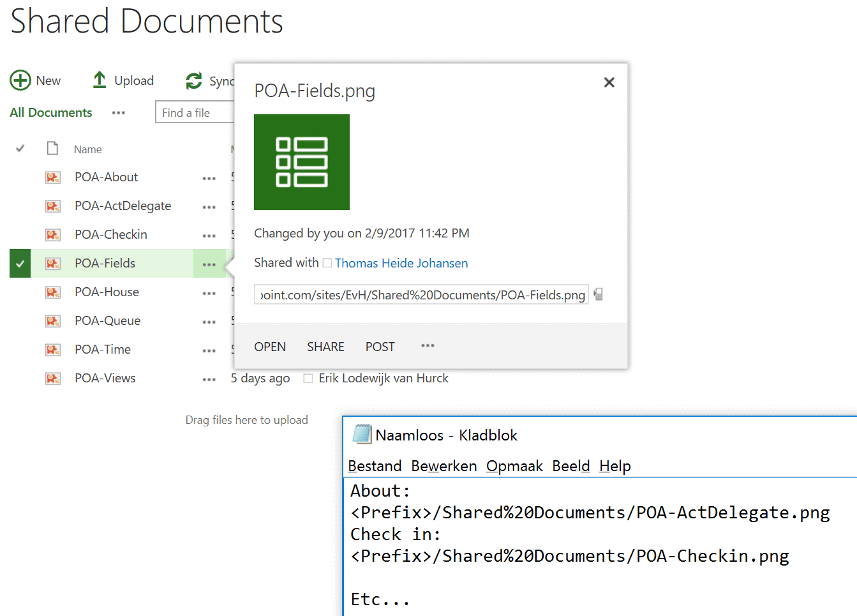This screenshot has height=616, width=857.
Task: Open the Opmaak menu in Kladblok
Action: click(514, 466)
